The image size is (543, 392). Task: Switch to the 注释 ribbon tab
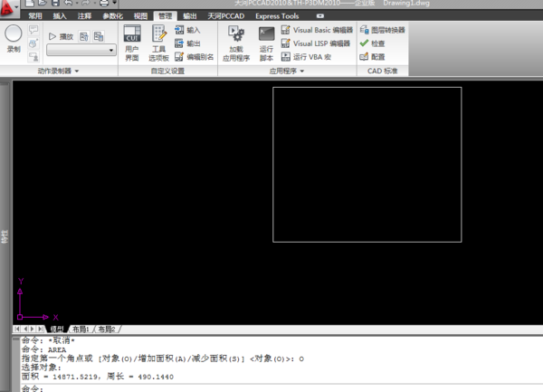[x=84, y=16]
